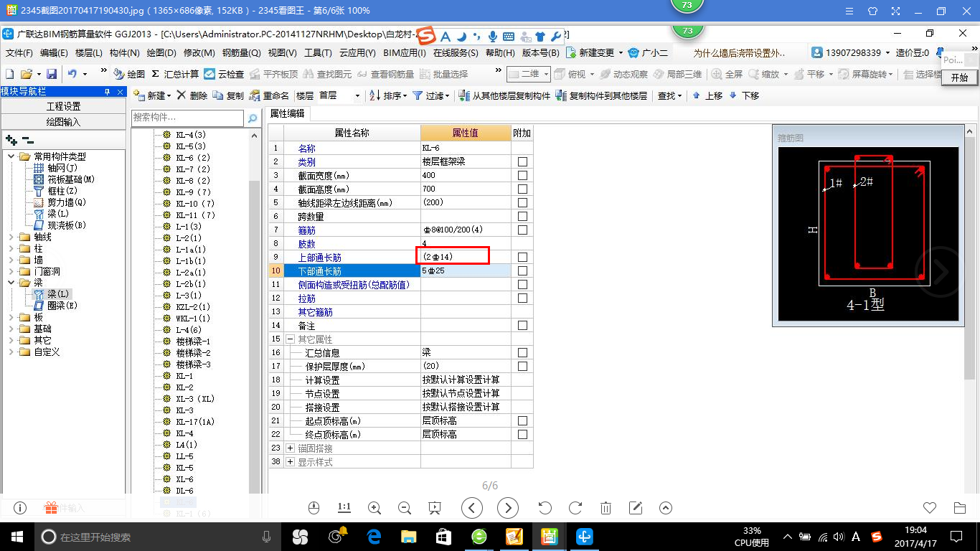The image size is (980, 551).
Task: Click into the 搜索构件 input field
Action: tap(188, 118)
